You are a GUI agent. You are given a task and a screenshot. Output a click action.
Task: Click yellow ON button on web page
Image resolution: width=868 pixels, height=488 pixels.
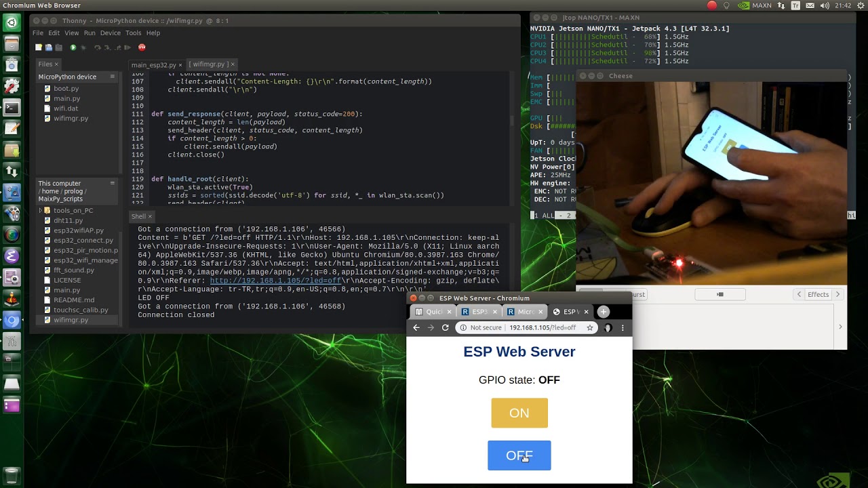coord(519,413)
